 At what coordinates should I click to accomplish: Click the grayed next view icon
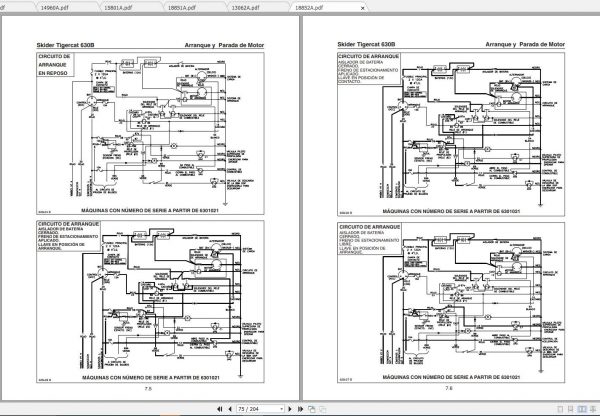point(323,409)
